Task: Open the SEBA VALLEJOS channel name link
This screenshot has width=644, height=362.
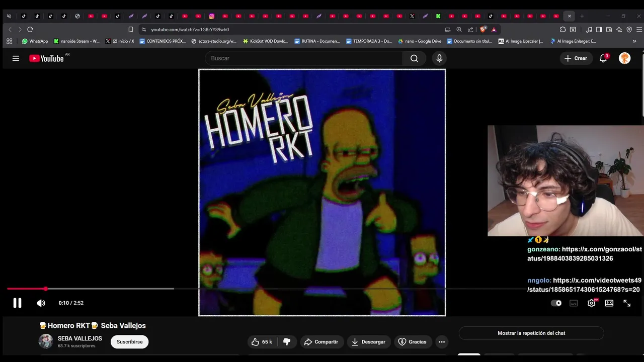Action: pyautogui.click(x=80, y=339)
